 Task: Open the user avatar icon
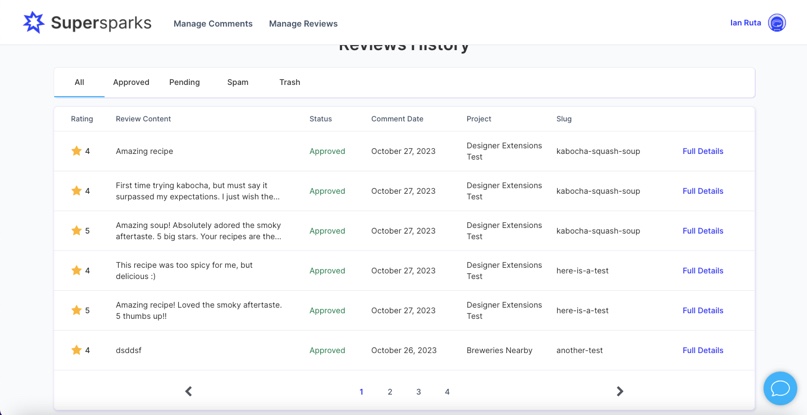coord(777,23)
